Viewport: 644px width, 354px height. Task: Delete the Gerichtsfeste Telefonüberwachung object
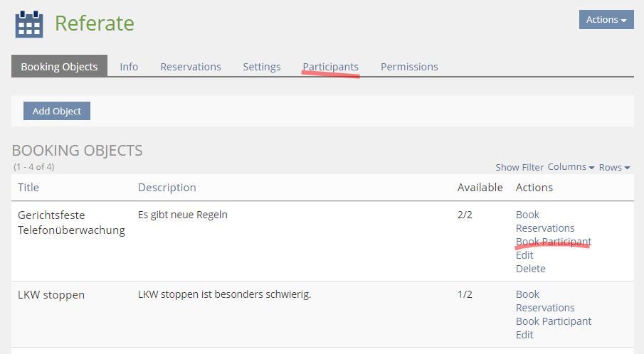(x=531, y=269)
